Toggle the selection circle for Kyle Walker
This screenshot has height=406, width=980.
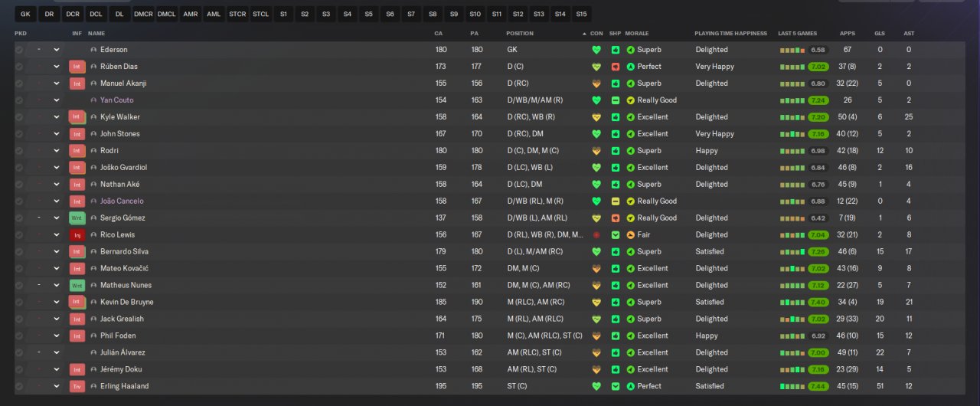point(19,117)
